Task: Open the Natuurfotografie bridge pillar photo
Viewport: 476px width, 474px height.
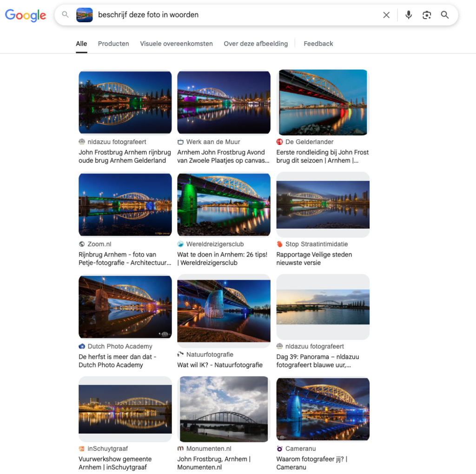Action: tap(224, 311)
